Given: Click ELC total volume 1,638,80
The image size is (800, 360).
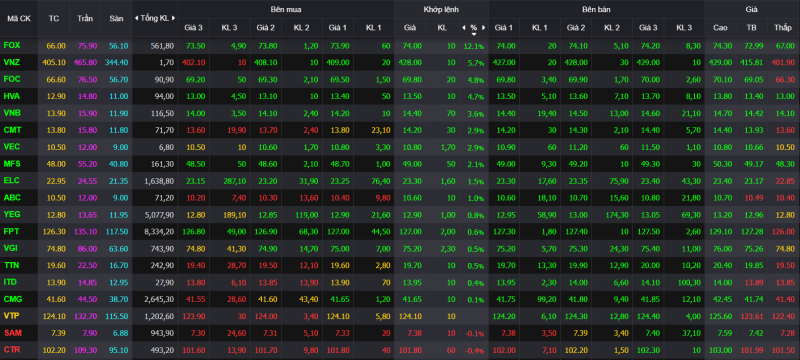Looking at the screenshot, I should coord(159,181).
